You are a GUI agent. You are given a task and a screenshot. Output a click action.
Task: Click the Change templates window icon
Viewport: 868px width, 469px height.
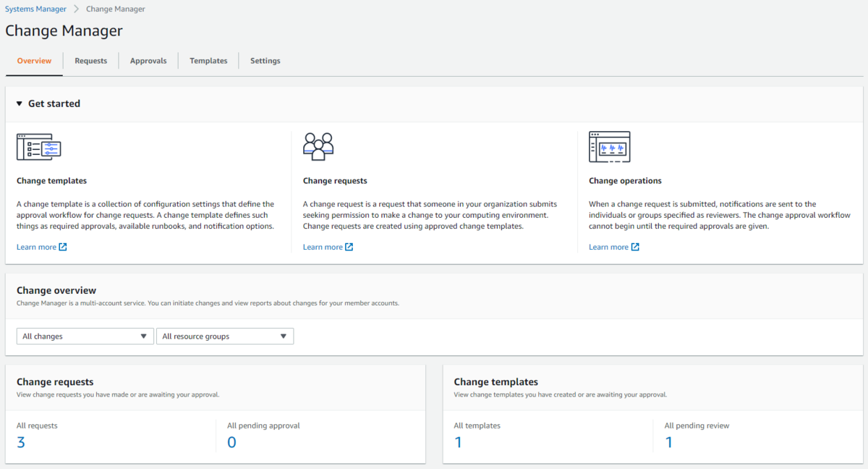click(x=38, y=146)
